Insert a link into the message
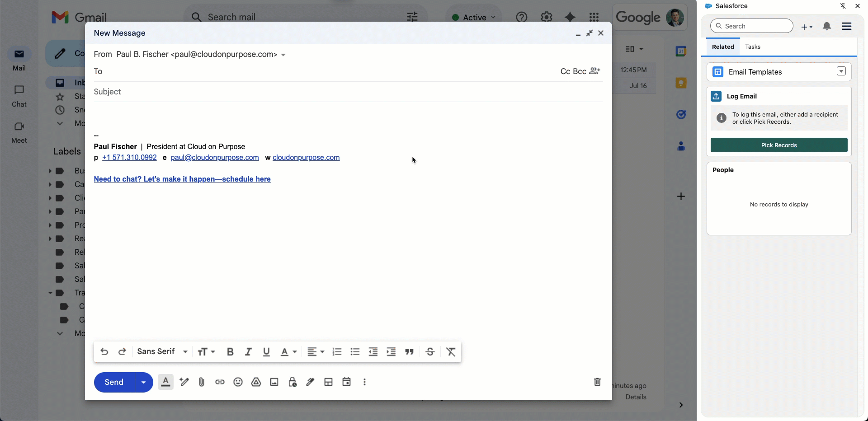The width and height of the screenshot is (868, 421). (220, 382)
